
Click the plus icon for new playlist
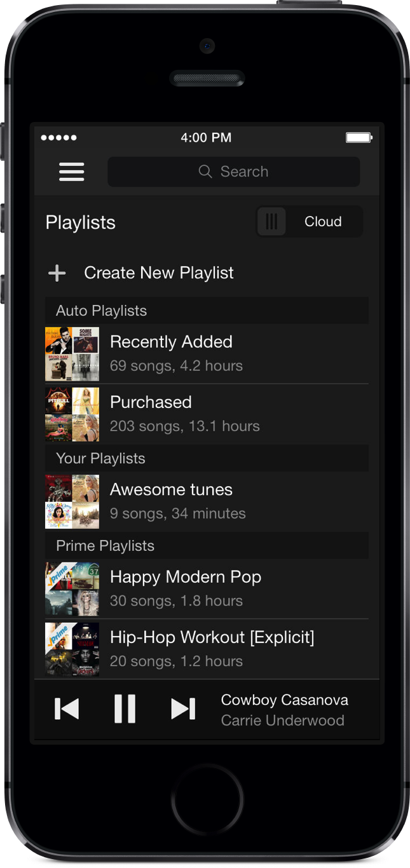tap(57, 273)
